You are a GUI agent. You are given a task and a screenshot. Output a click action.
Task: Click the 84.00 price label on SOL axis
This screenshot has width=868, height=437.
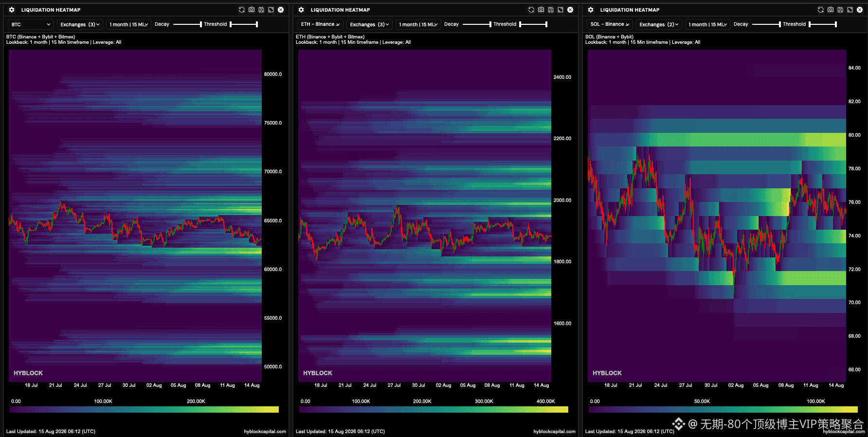tap(854, 68)
